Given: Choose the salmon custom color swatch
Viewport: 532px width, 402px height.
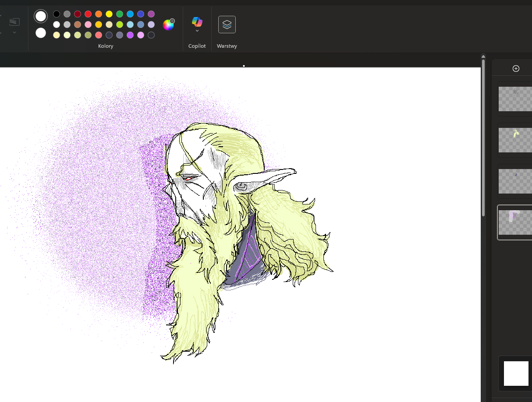Looking at the screenshot, I should pos(99,35).
